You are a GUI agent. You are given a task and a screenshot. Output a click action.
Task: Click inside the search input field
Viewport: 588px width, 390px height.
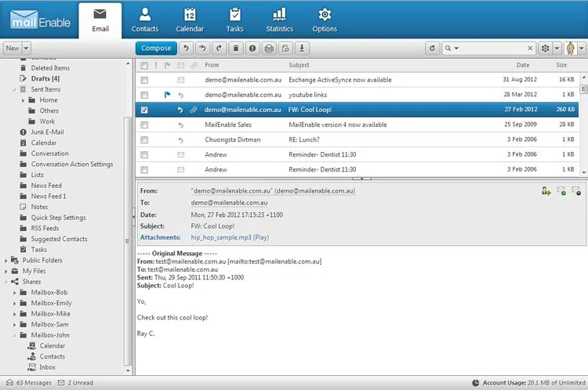pyautogui.click(x=492, y=49)
